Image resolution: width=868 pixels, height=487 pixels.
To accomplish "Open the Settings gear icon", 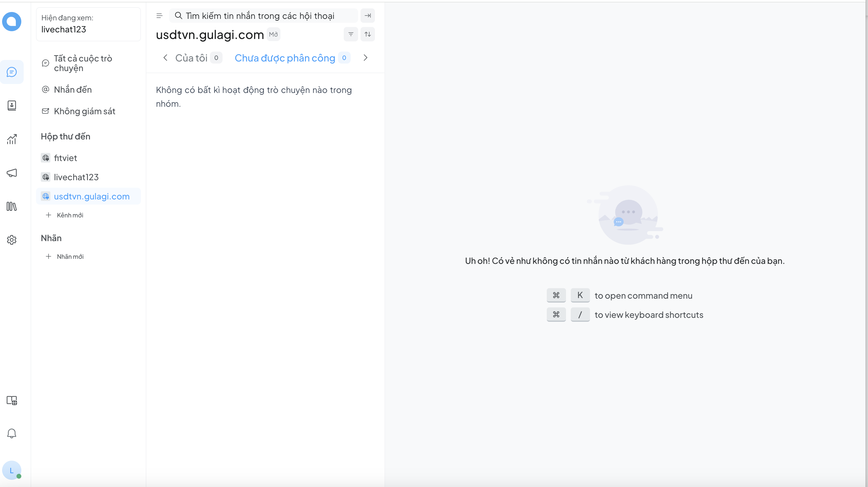I will [x=12, y=240].
